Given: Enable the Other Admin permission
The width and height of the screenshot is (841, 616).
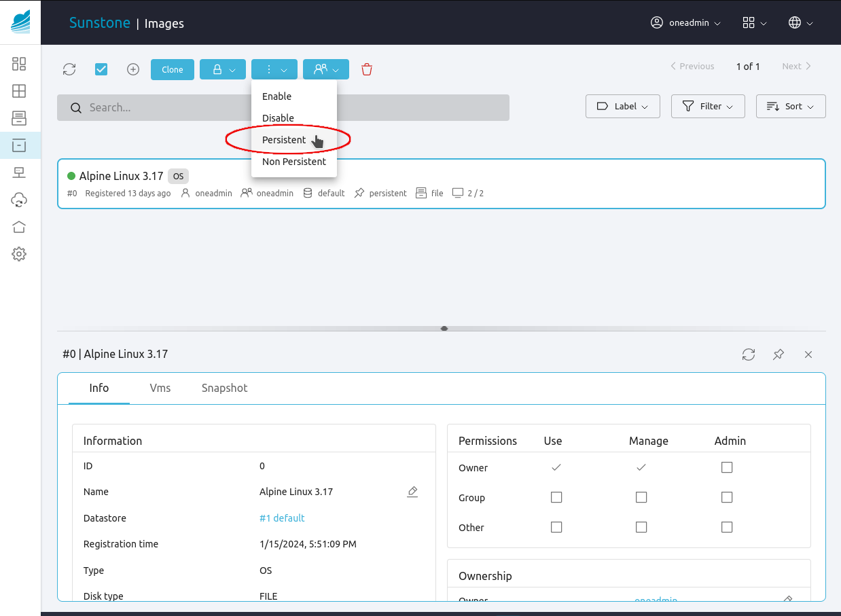Looking at the screenshot, I should [727, 527].
